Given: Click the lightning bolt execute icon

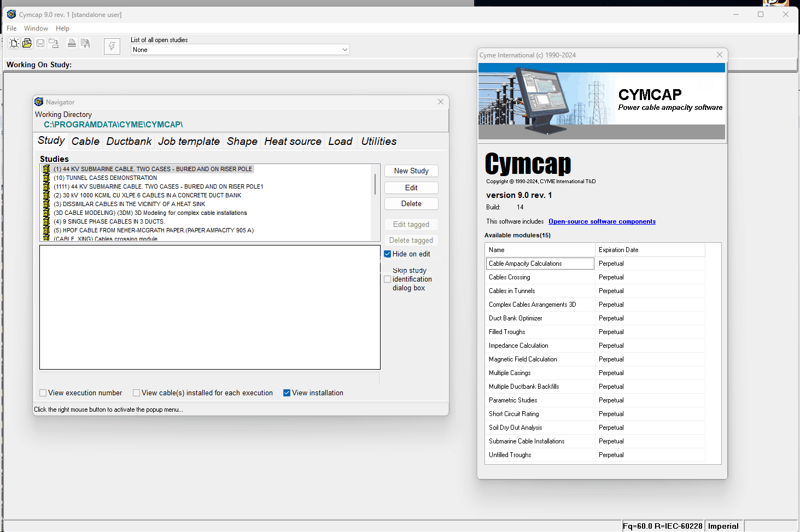Looking at the screenshot, I should click(112, 46).
